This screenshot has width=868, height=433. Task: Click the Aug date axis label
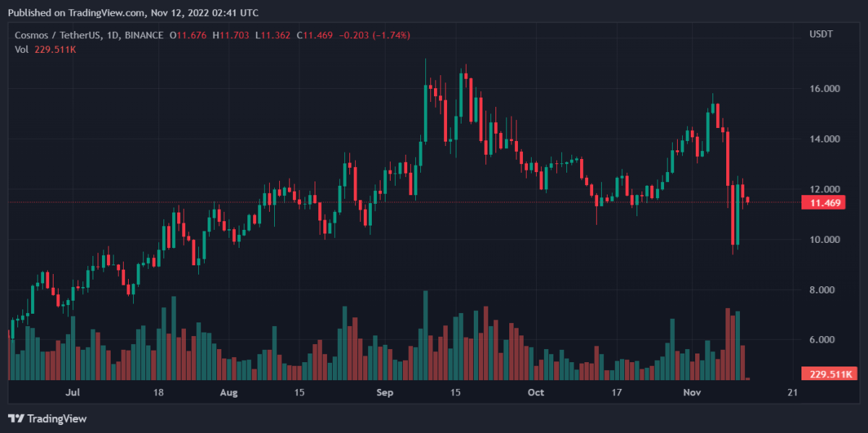tap(228, 393)
